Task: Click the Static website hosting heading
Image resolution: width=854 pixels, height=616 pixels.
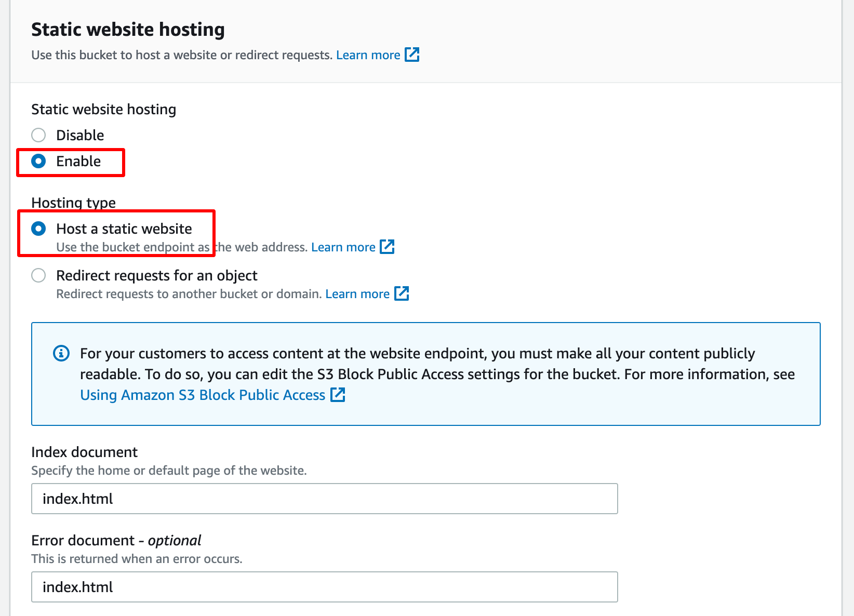Action: click(x=128, y=30)
